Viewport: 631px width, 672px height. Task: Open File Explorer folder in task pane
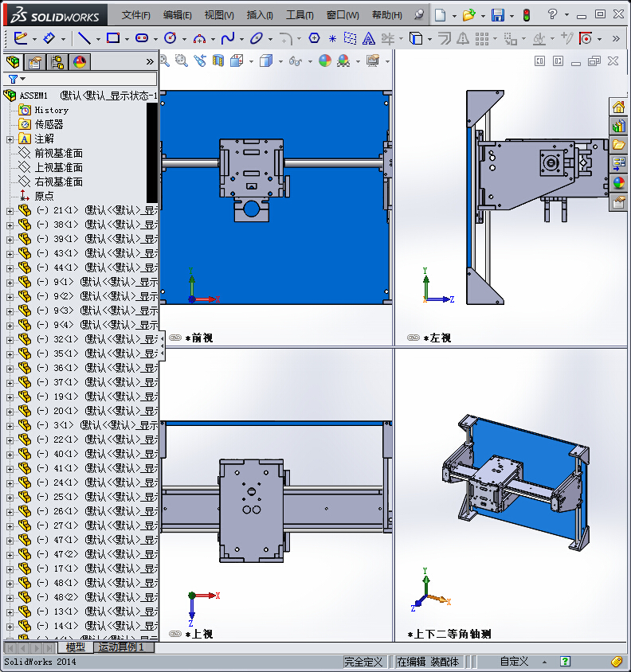618,145
